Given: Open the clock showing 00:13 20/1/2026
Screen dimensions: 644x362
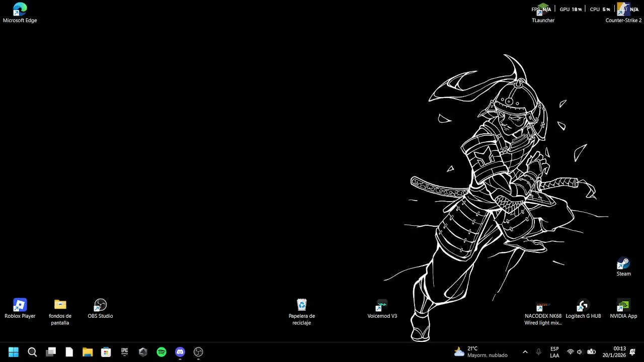Looking at the screenshot, I should coord(614,352).
